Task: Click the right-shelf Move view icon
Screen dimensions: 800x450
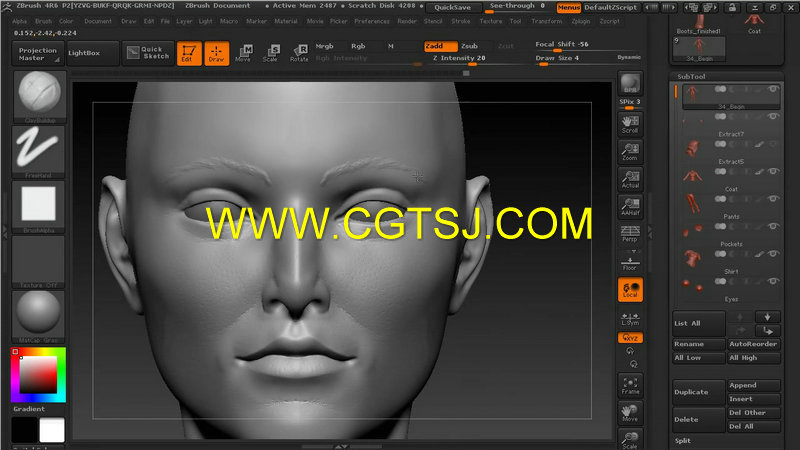Action: pyautogui.click(x=630, y=413)
